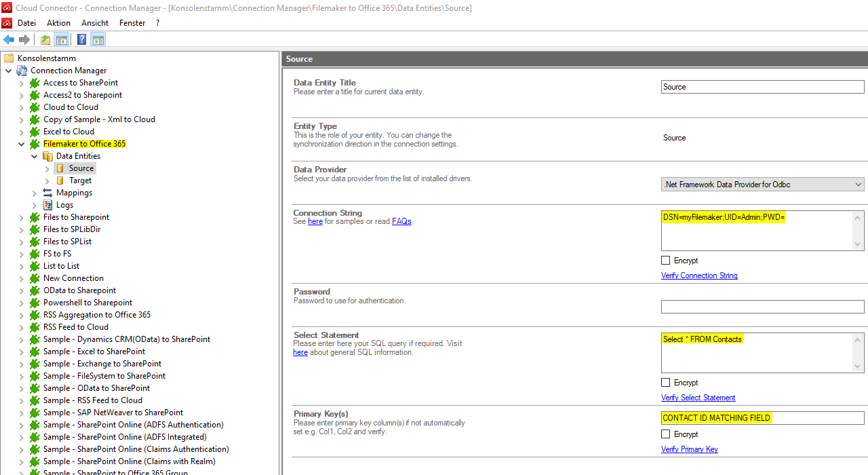Click the Password input field
This screenshot has height=475, width=868.
762,307
